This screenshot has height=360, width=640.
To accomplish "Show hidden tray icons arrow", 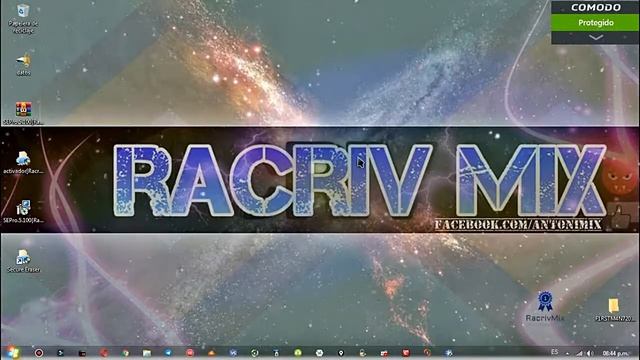I will point(567,353).
